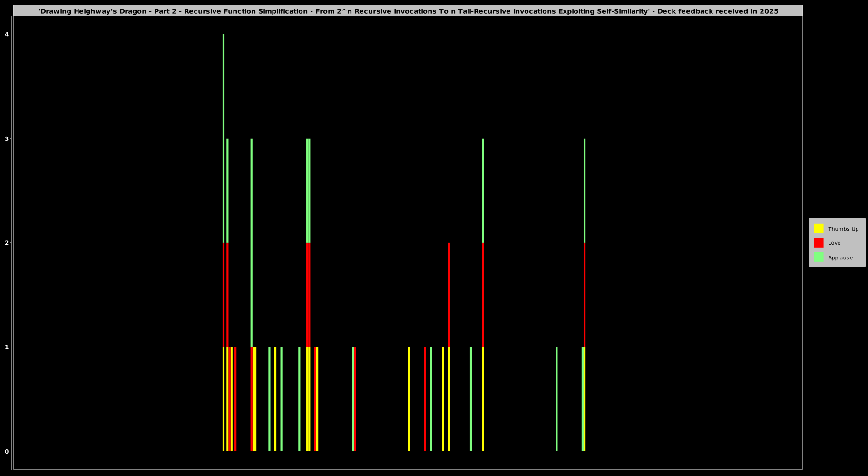Viewport: 868px width, 476px height.
Task: Click the red segment of the tallest bar
Action: pyautogui.click(x=224, y=295)
